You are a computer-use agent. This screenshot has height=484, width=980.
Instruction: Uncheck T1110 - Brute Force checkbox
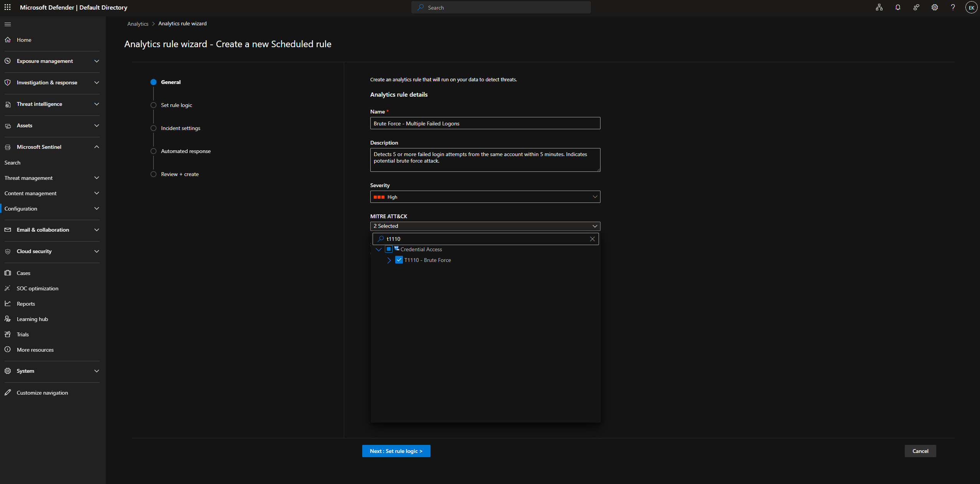tap(399, 260)
